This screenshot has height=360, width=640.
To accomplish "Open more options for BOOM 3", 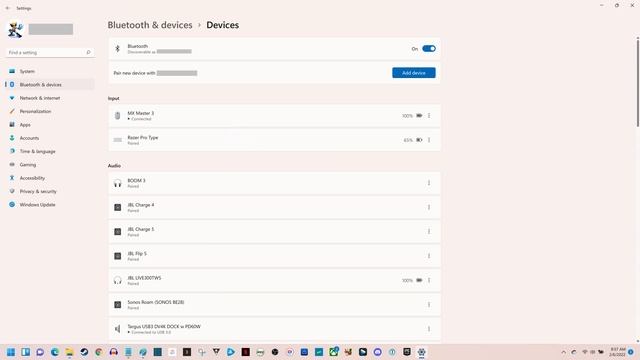I will pos(429,183).
